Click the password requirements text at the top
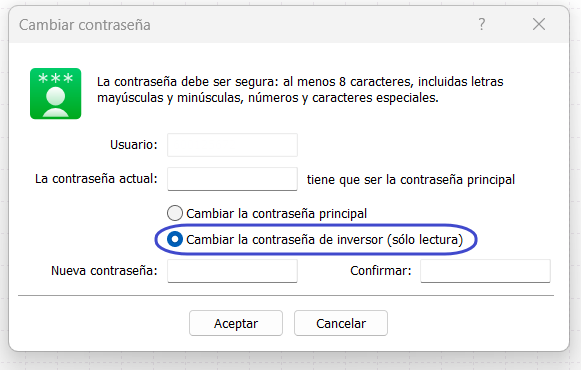The image size is (581, 370). (300, 90)
